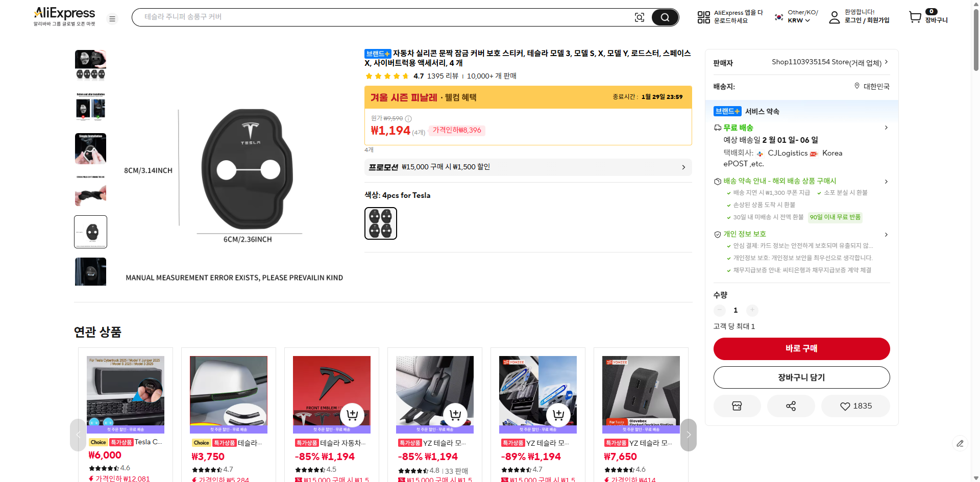The height and width of the screenshot is (482, 980).
Task: Open the 1395 리뷰 reviews link
Action: (x=443, y=76)
